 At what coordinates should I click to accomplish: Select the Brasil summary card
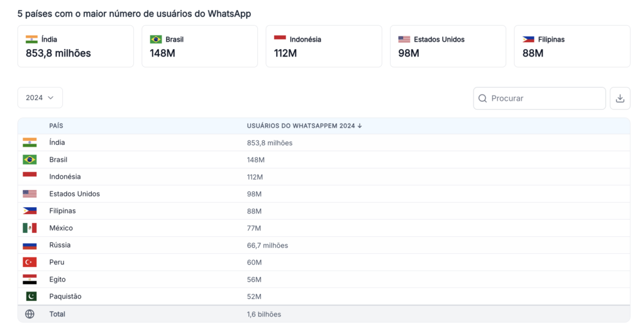[x=199, y=46]
